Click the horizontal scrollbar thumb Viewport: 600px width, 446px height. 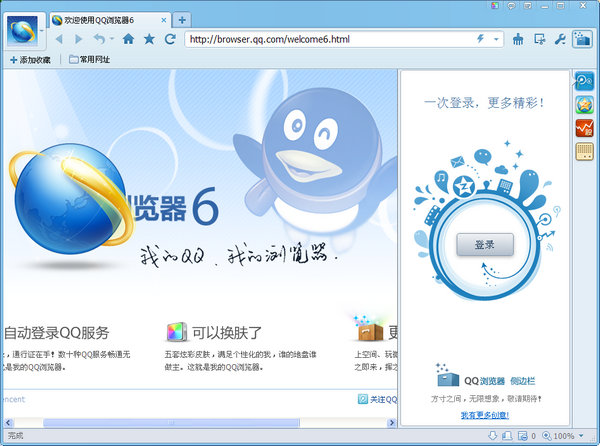[x=171, y=423]
